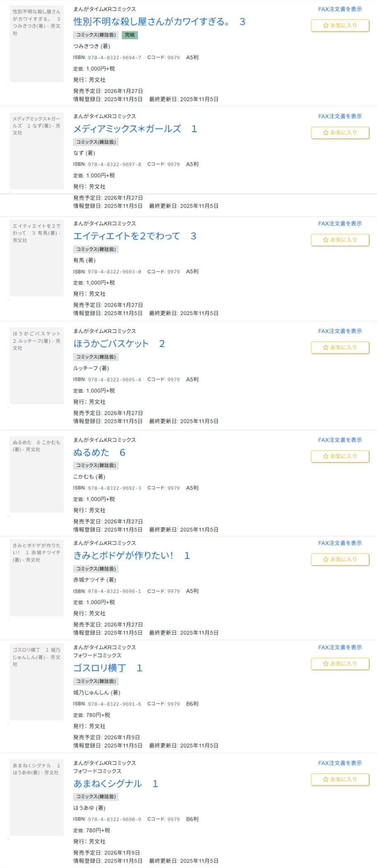The height and width of the screenshot is (868, 377).
Task: Show FAX order form for ぬるめた 6
Action: point(339,440)
